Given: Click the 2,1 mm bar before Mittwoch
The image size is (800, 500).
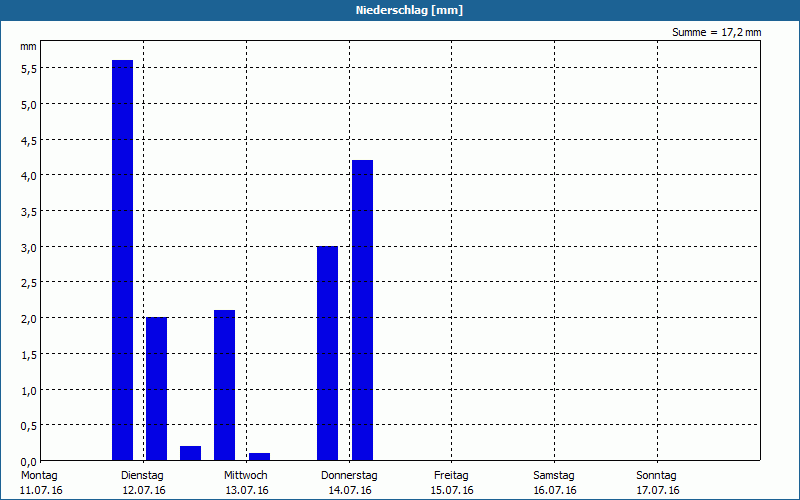Looking at the screenshot, I should tap(224, 385).
